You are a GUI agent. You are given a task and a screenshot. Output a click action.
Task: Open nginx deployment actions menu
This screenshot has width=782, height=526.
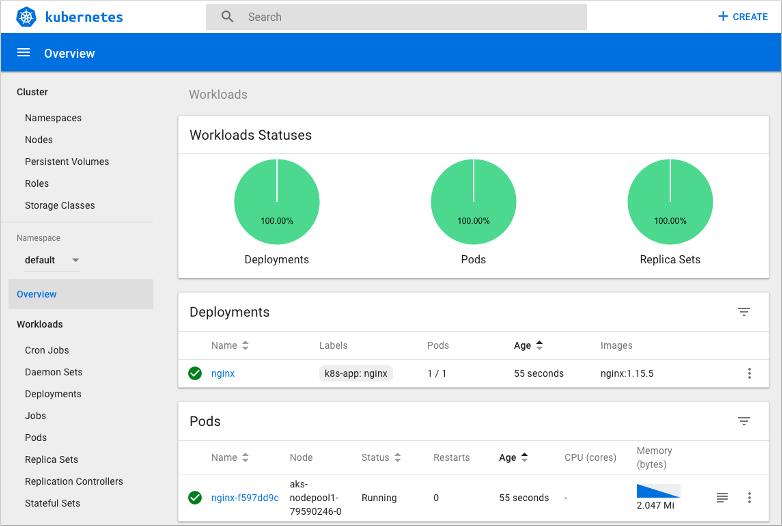point(749,373)
